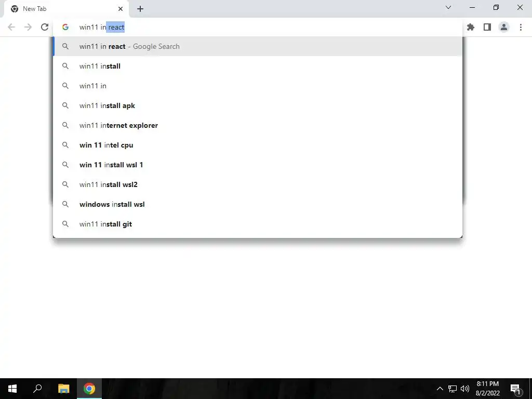This screenshot has height=399, width=532.
Task: Show hidden system tray icons
Action: 440,389
